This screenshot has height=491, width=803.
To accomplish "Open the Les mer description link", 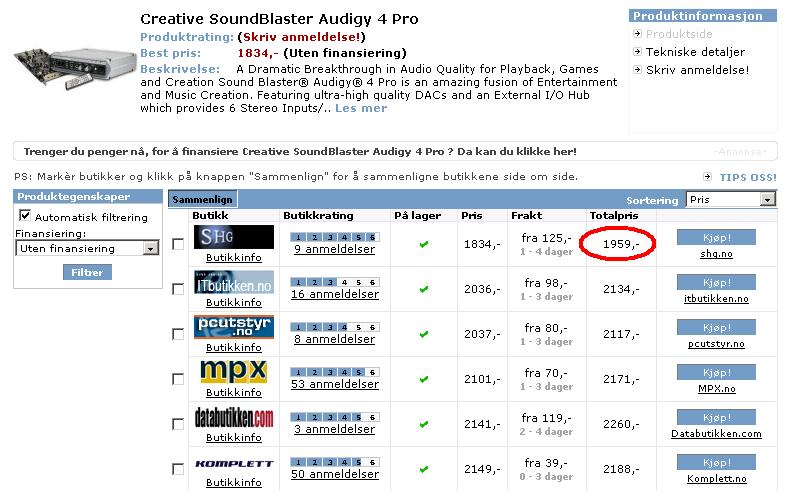I will click(361, 108).
